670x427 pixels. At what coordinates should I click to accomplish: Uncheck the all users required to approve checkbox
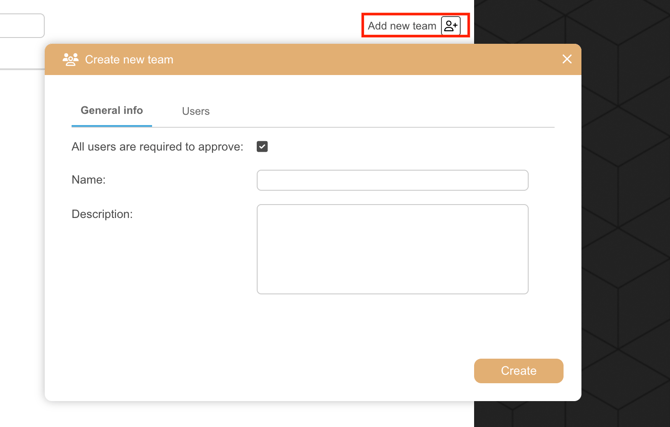point(262,147)
